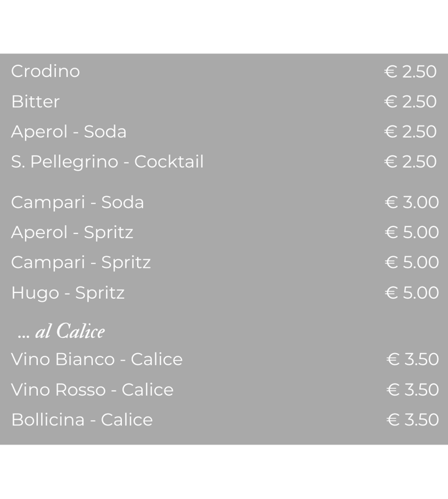Click the Bollicina price € 3.50

(x=412, y=420)
